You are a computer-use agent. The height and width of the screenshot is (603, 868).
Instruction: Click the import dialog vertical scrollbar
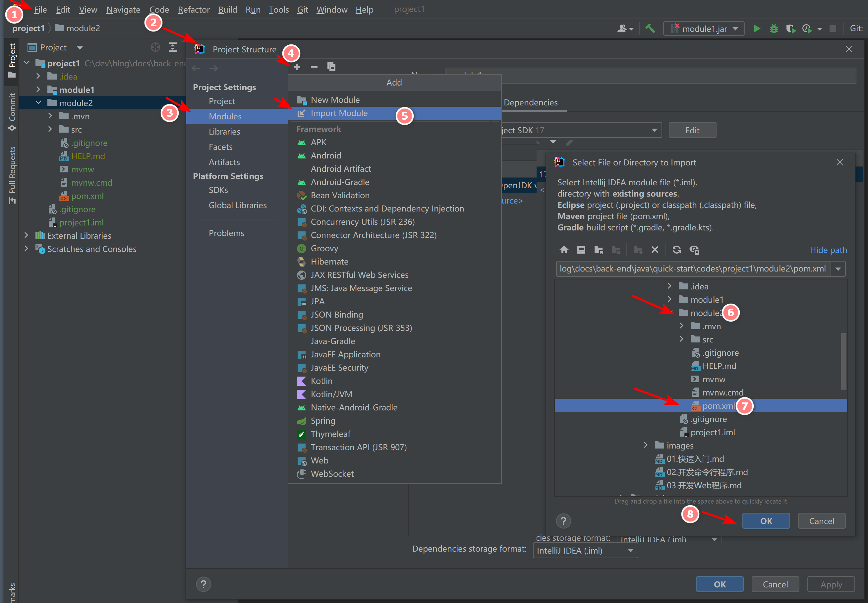(843, 361)
